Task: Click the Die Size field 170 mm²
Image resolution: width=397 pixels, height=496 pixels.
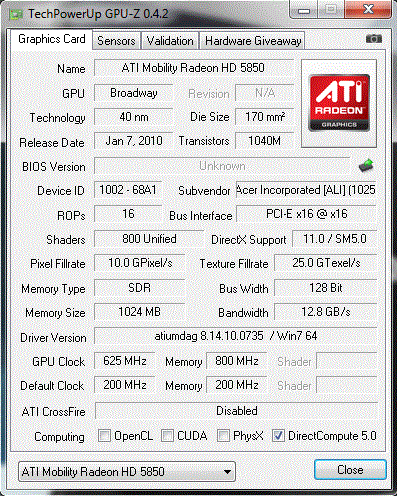Action: (265, 117)
